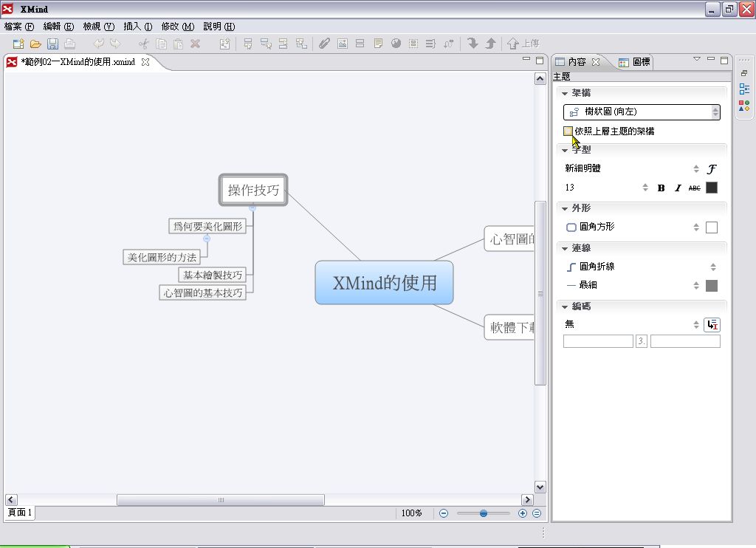The height and width of the screenshot is (548, 756).
Task: Add an attachment with the paperclip icon
Action: coord(325,44)
